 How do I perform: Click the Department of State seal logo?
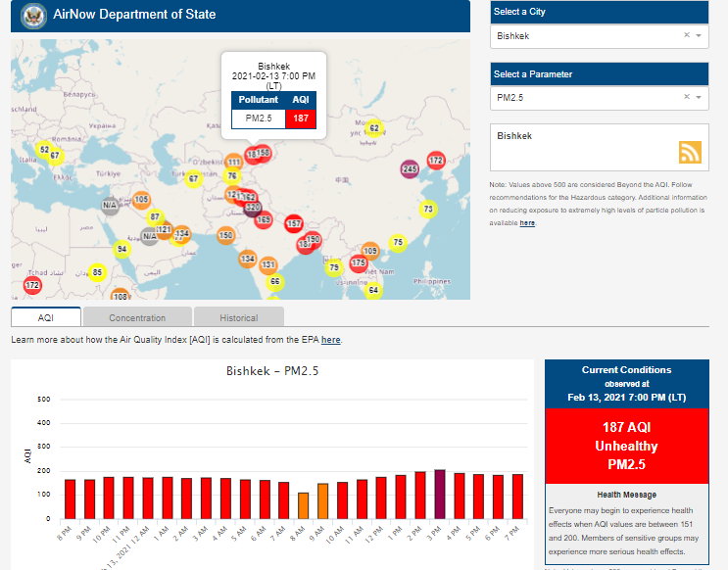[34, 15]
